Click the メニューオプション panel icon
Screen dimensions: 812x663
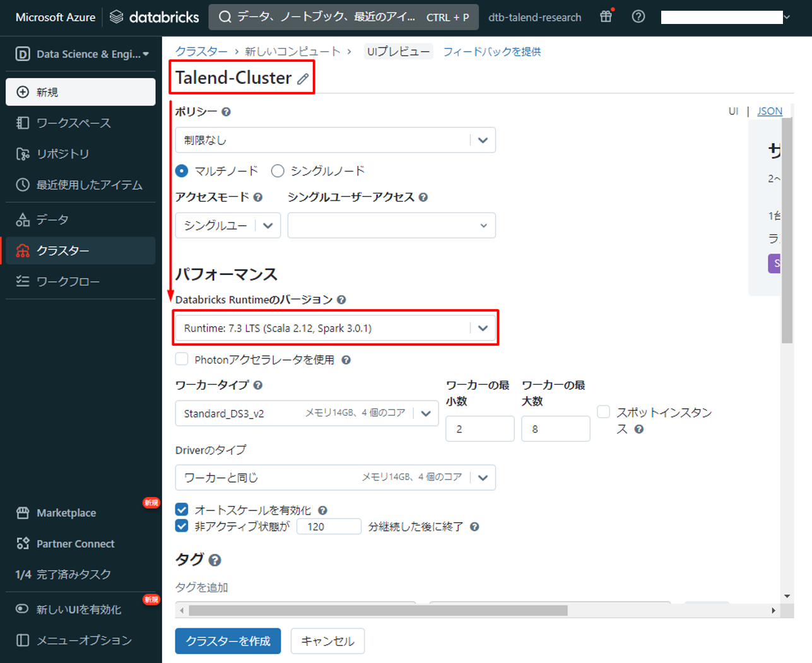click(23, 640)
